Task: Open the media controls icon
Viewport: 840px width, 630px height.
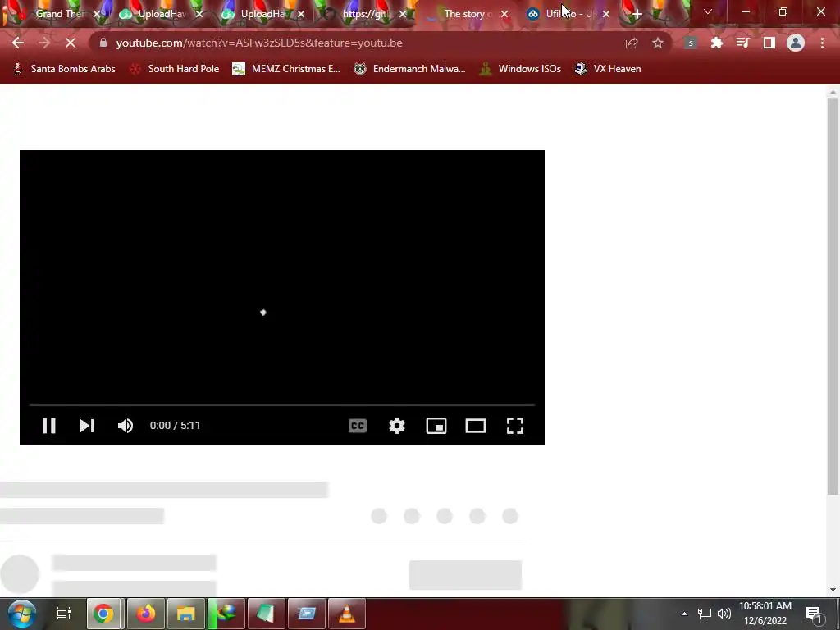Action: [742, 43]
